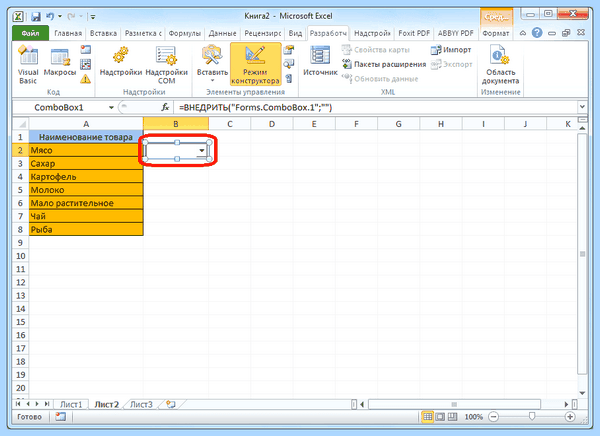The image size is (600, 436).
Task: Open Excel Help question mark
Action: click(x=537, y=33)
